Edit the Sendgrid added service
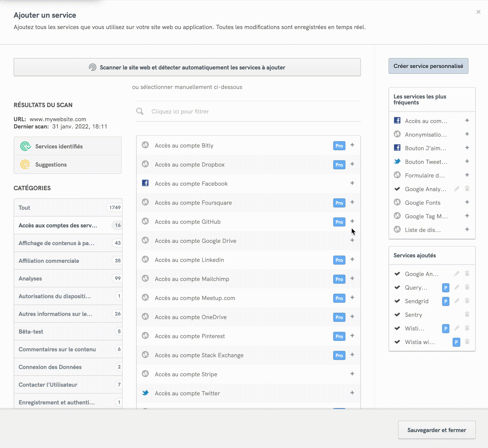Image resolution: width=488 pixels, height=448 pixels. (x=456, y=301)
